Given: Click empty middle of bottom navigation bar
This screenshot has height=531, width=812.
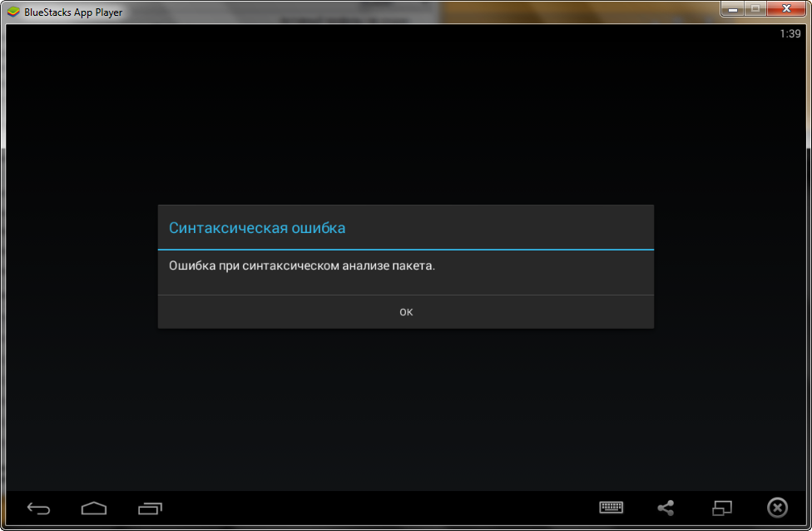Looking at the screenshot, I should click(374, 508).
